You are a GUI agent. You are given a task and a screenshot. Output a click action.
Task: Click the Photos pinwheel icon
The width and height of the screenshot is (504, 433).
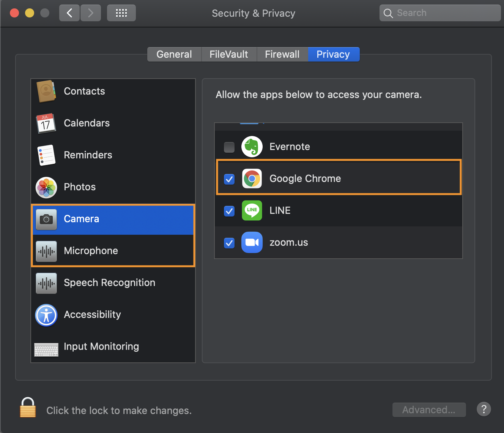46,187
